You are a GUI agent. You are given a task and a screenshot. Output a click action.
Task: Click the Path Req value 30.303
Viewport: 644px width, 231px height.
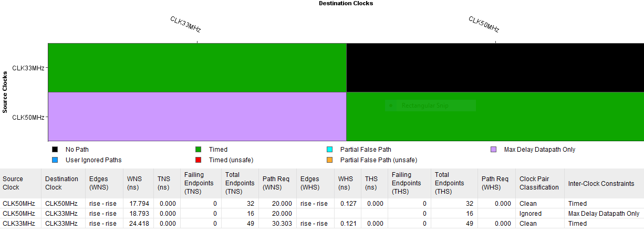coord(282,224)
